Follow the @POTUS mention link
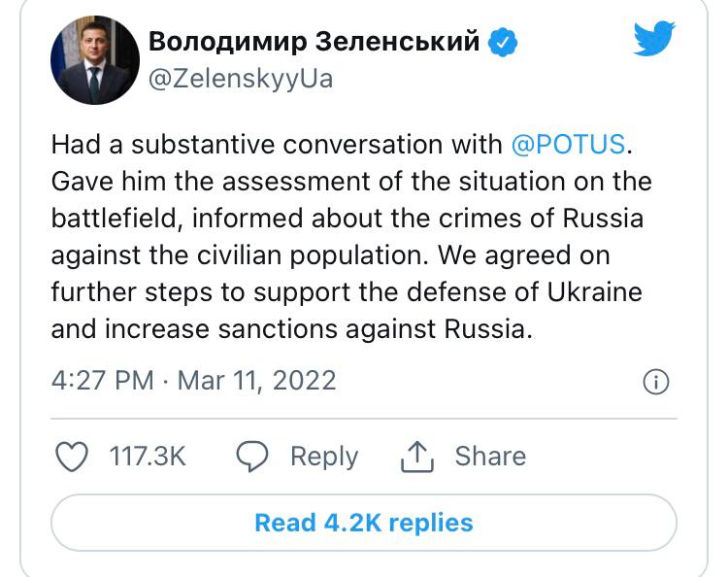The height and width of the screenshot is (577, 728). point(568,145)
